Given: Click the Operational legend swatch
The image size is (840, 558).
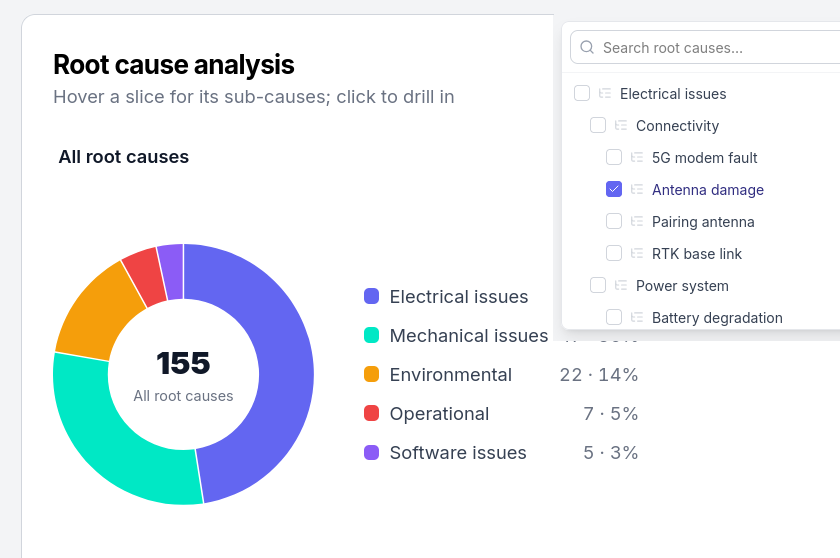Looking at the screenshot, I should pyautogui.click(x=371, y=413).
